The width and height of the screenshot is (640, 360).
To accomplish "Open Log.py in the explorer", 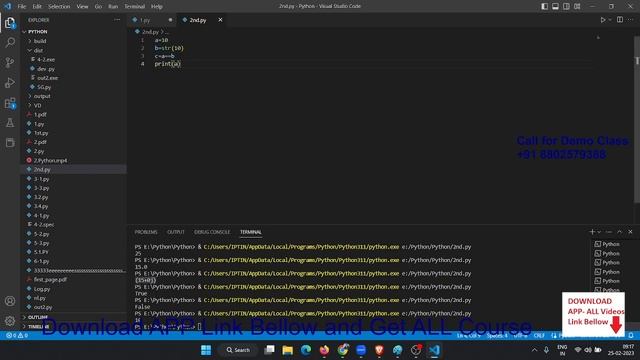I will point(73,289).
